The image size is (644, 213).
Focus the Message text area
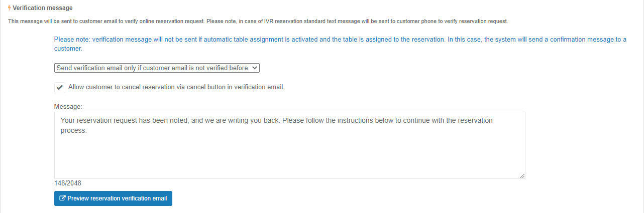click(290, 145)
